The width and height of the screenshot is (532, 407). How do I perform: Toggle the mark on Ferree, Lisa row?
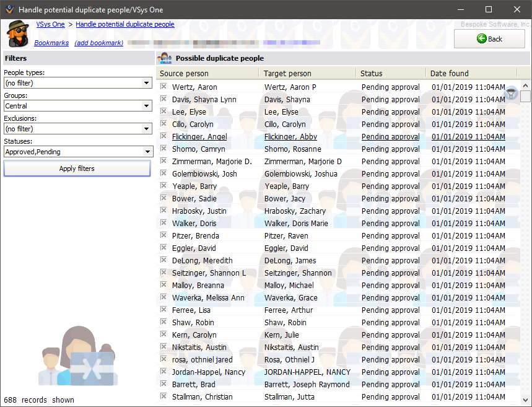(164, 310)
